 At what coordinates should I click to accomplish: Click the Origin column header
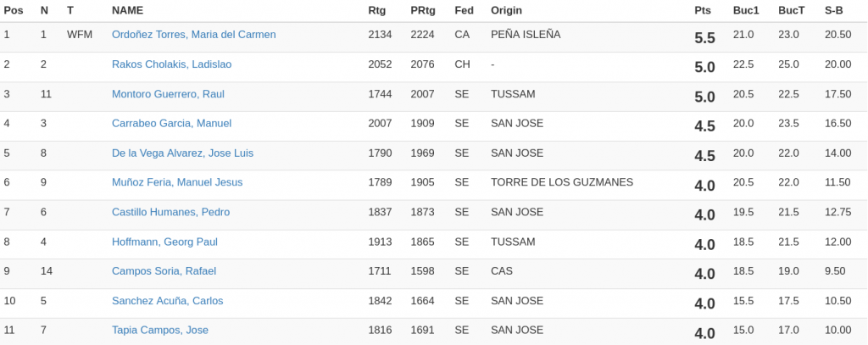(506, 10)
